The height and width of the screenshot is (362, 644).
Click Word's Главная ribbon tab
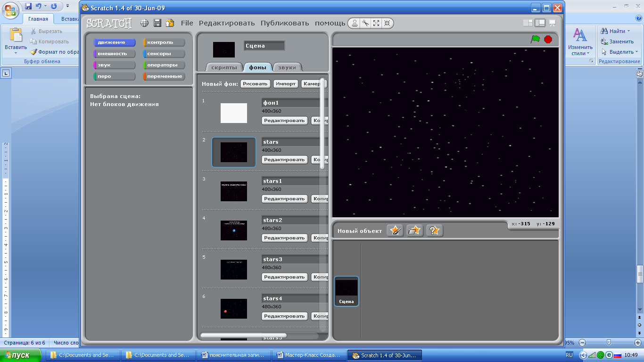[x=38, y=19]
